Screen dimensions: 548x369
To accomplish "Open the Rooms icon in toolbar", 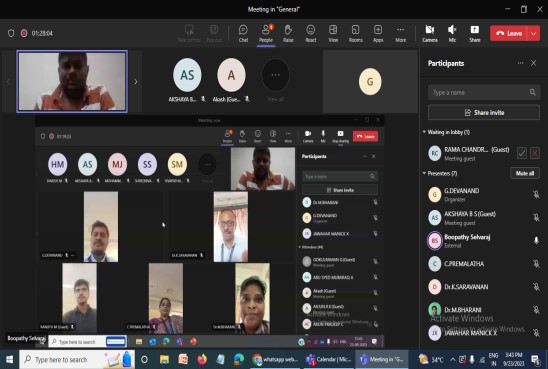I will (x=355, y=33).
